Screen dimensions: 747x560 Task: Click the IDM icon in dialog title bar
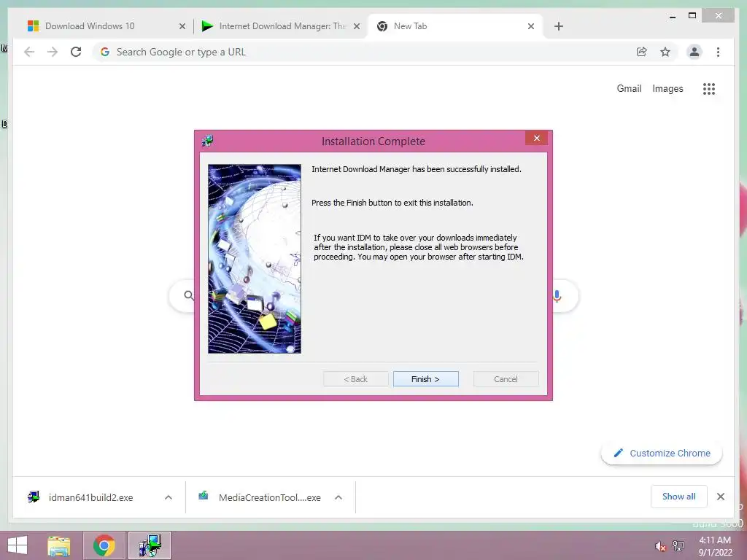click(208, 141)
